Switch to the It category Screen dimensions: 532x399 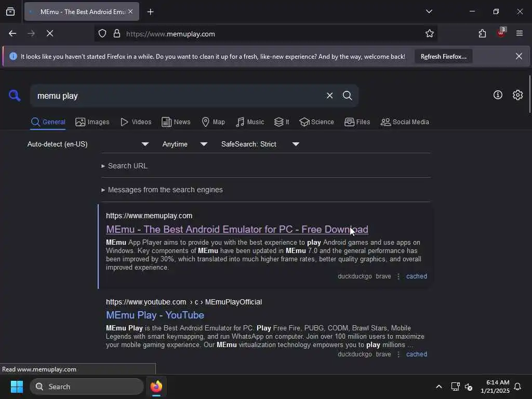pos(282,122)
